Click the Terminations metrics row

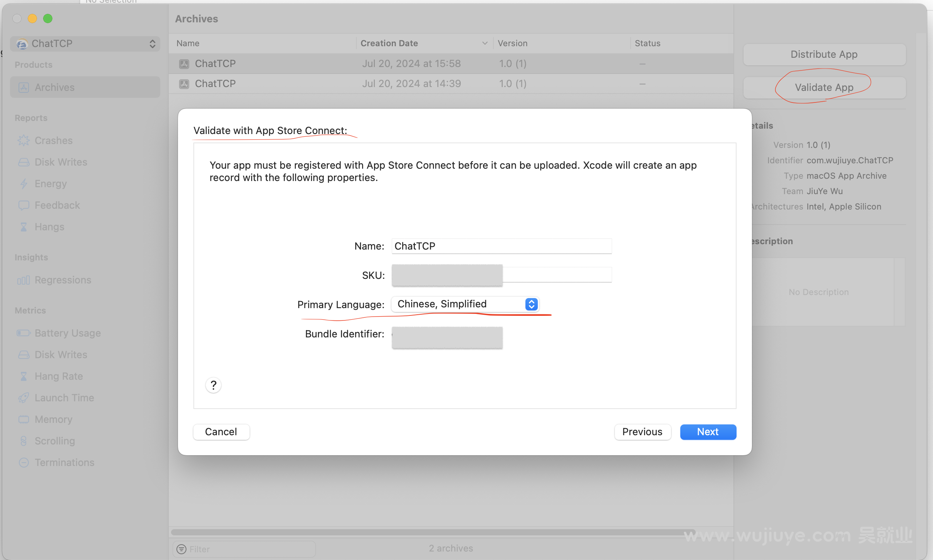[x=85, y=463]
